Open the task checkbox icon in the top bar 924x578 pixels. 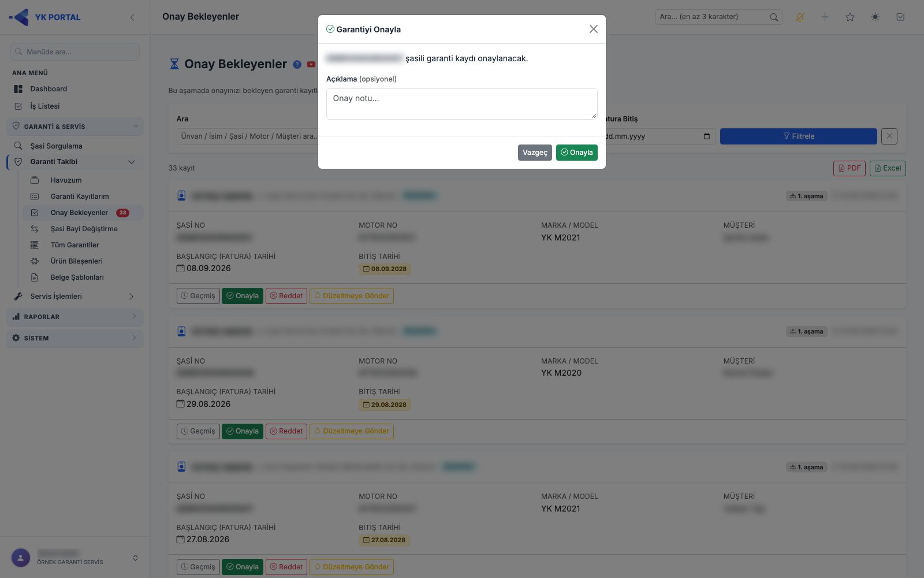coord(900,17)
